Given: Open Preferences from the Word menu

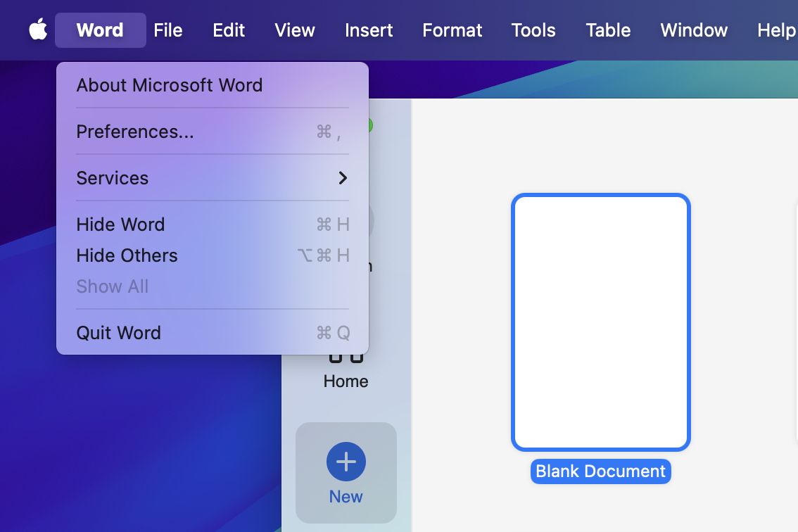Looking at the screenshot, I should (x=213, y=132).
